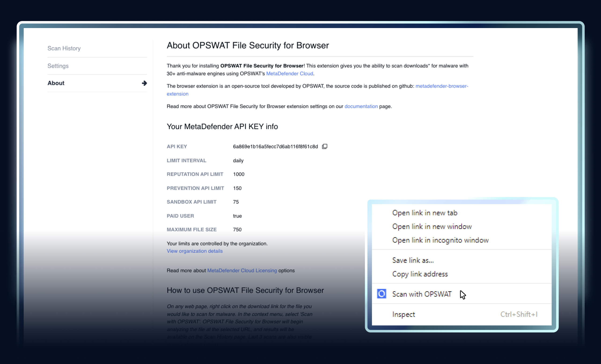Click the arrow icon beside About
The width and height of the screenshot is (601, 364).
point(144,83)
